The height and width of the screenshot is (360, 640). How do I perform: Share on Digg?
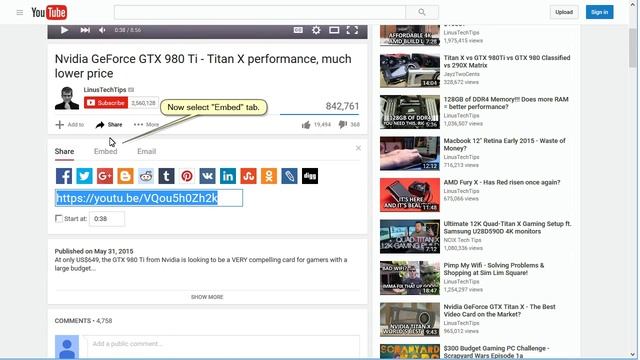coord(310,176)
